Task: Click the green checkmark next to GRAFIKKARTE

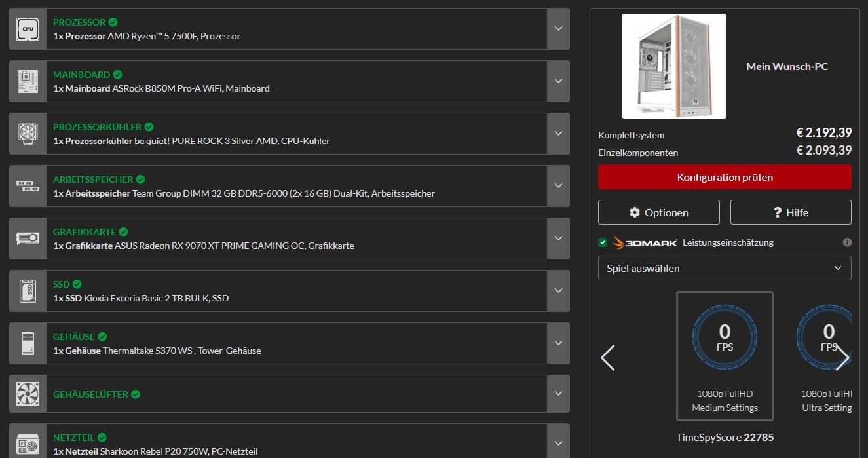Action: coord(124,232)
